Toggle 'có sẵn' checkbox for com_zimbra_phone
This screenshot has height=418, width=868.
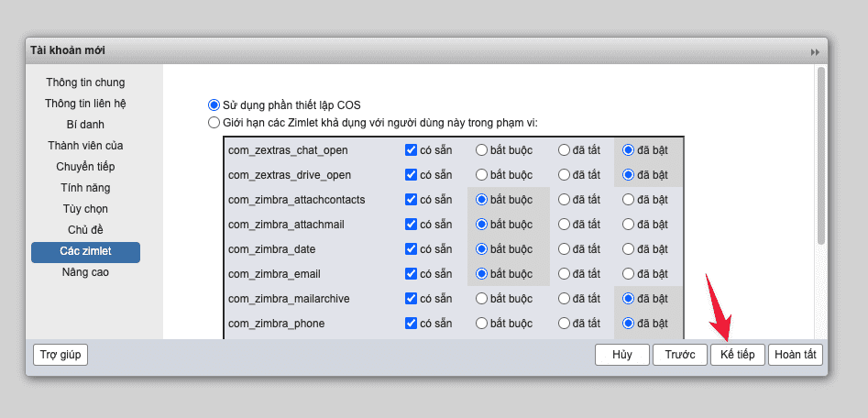click(x=411, y=323)
